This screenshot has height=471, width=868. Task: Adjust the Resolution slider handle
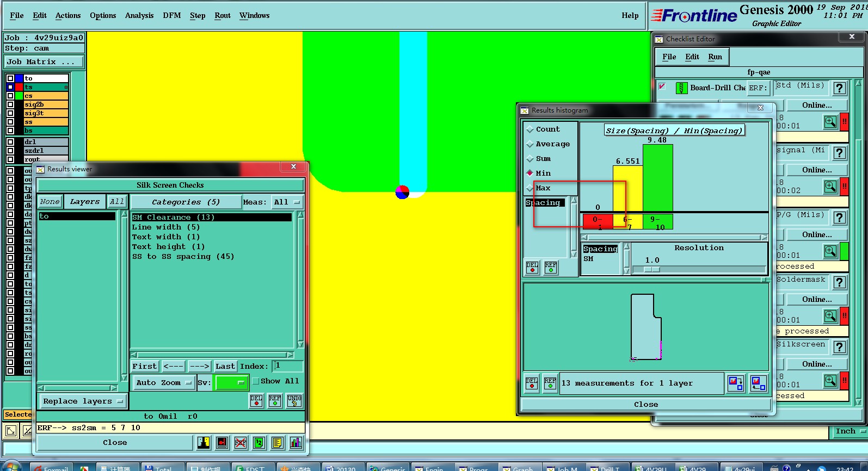point(652,270)
